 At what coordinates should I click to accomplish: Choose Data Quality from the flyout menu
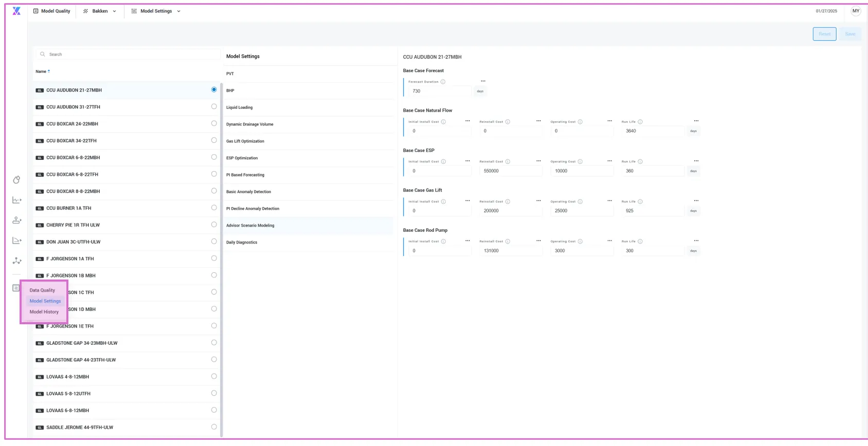point(42,290)
